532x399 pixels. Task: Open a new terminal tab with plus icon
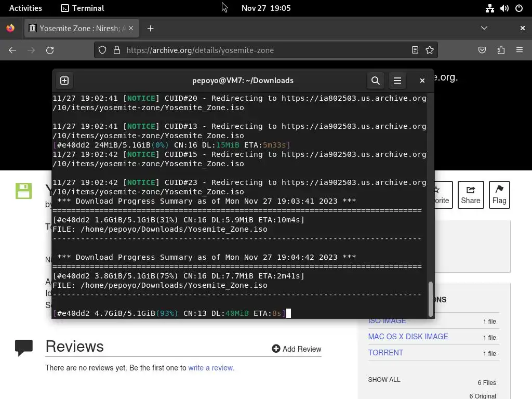[x=64, y=81]
